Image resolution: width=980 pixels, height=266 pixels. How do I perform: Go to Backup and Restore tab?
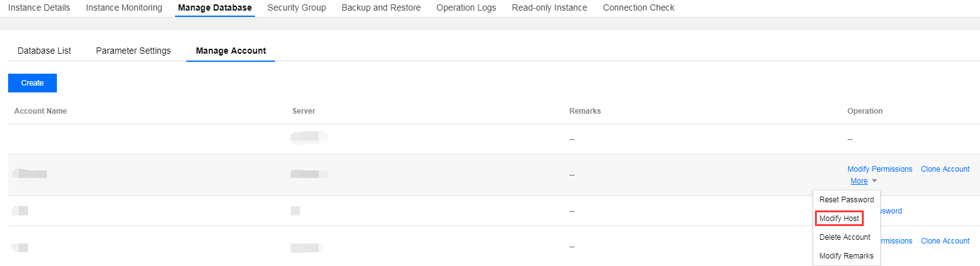coord(381,8)
